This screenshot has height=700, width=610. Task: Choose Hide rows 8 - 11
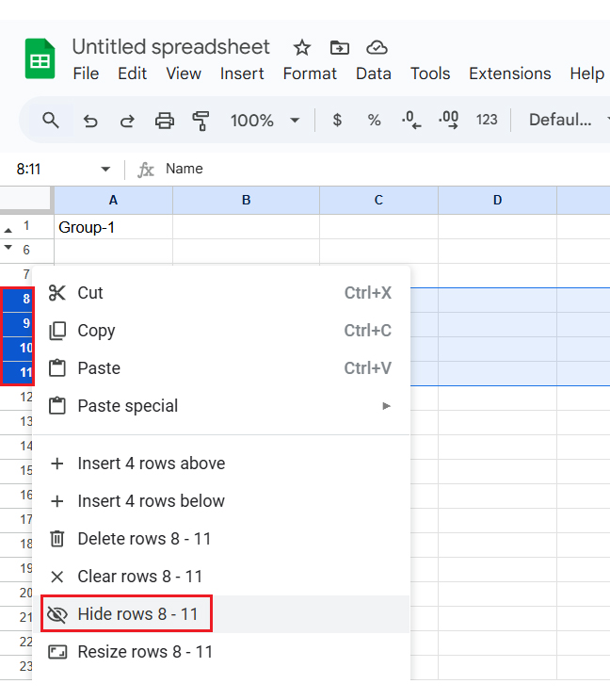click(x=221, y=614)
